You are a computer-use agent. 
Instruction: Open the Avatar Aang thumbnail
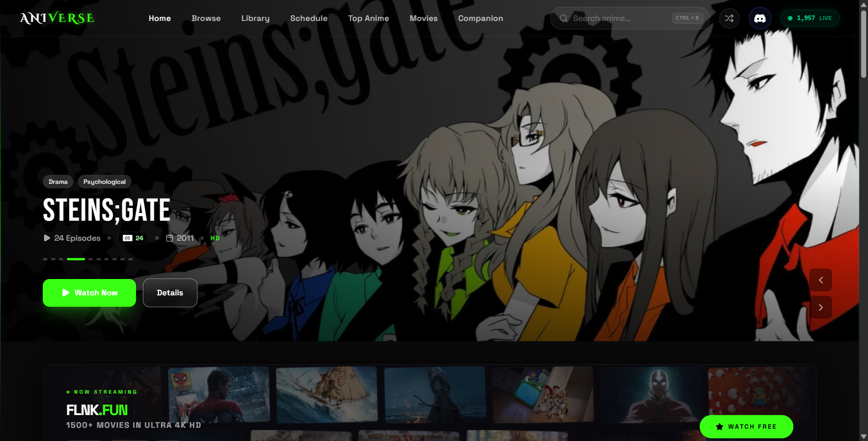(x=651, y=394)
